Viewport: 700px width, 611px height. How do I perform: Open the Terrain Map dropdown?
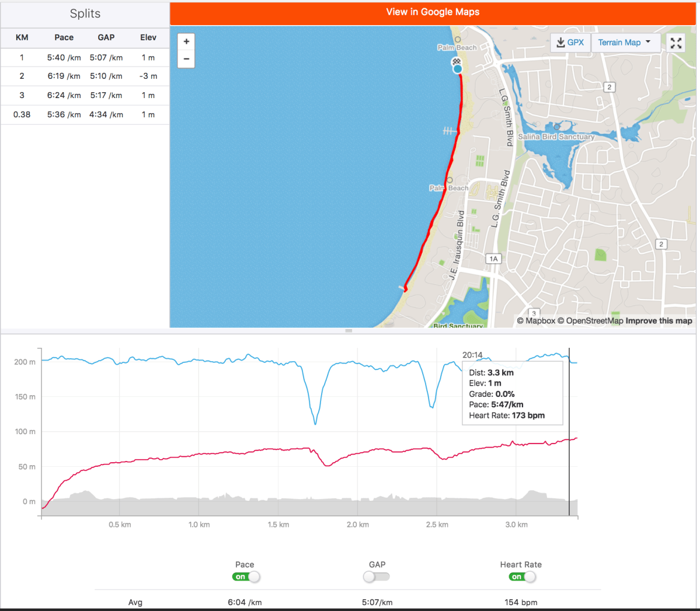(625, 43)
